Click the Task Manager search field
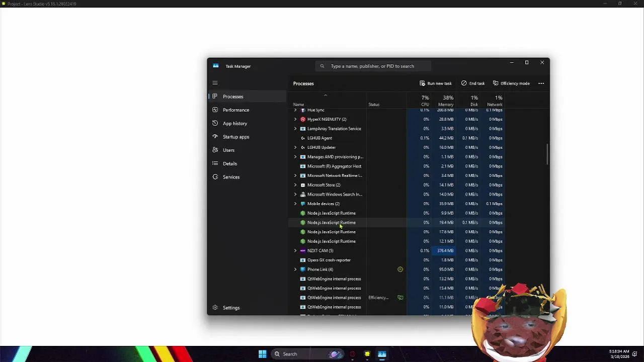 point(373,66)
